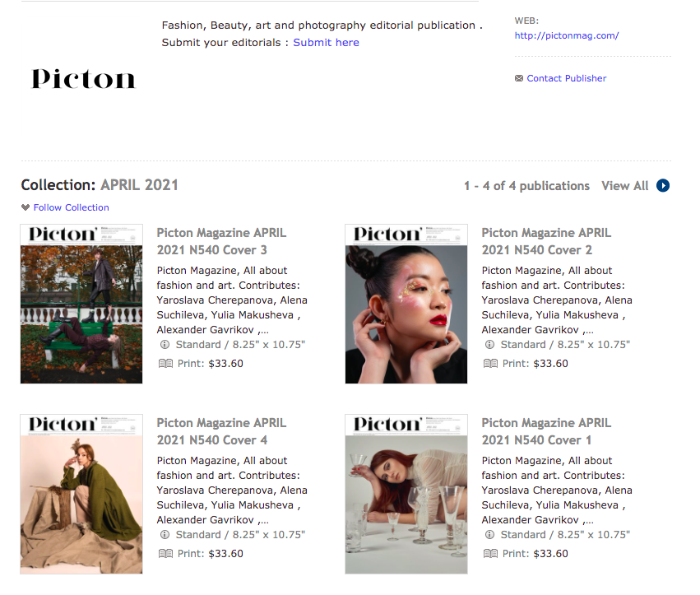This screenshot has height=595, width=700.
Task: Click the Cover 4 description paragraph
Action: 232,490
